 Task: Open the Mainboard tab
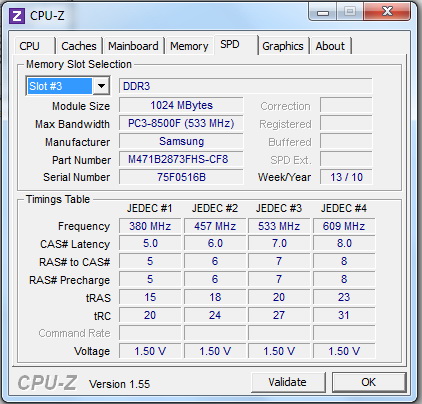click(x=133, y=46)
